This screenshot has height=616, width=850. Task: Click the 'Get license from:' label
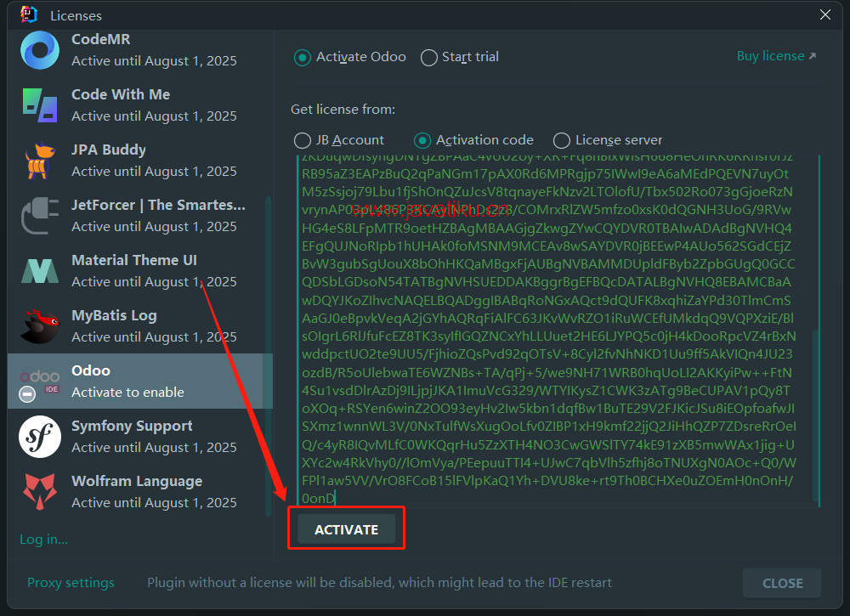(343, 110)
